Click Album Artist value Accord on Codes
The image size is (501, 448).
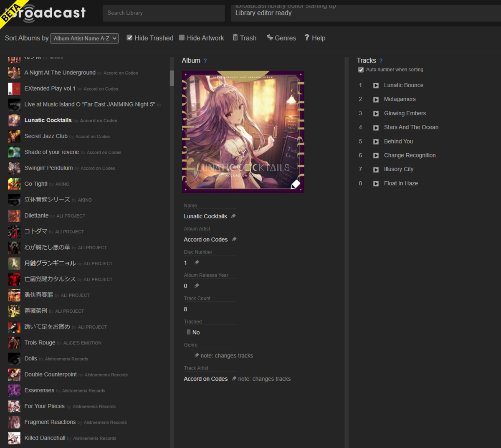pos(206,240)
